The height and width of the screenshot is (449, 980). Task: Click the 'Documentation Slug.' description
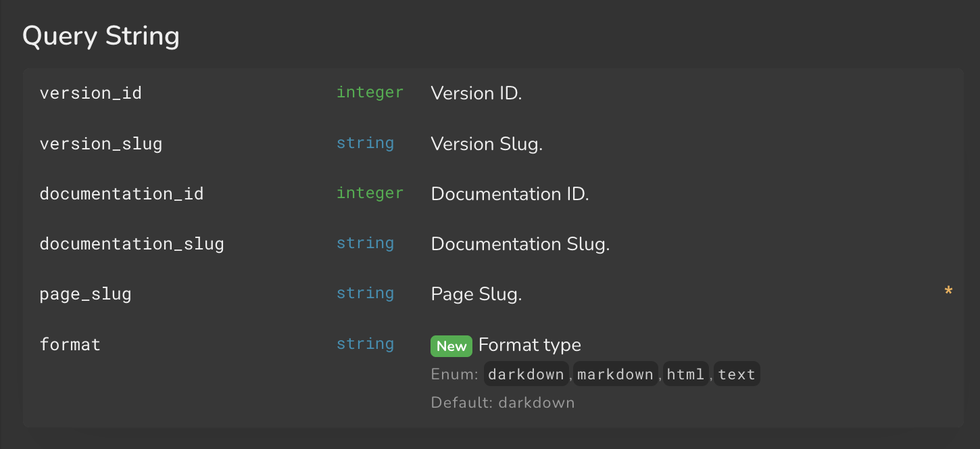pos(520,243)
